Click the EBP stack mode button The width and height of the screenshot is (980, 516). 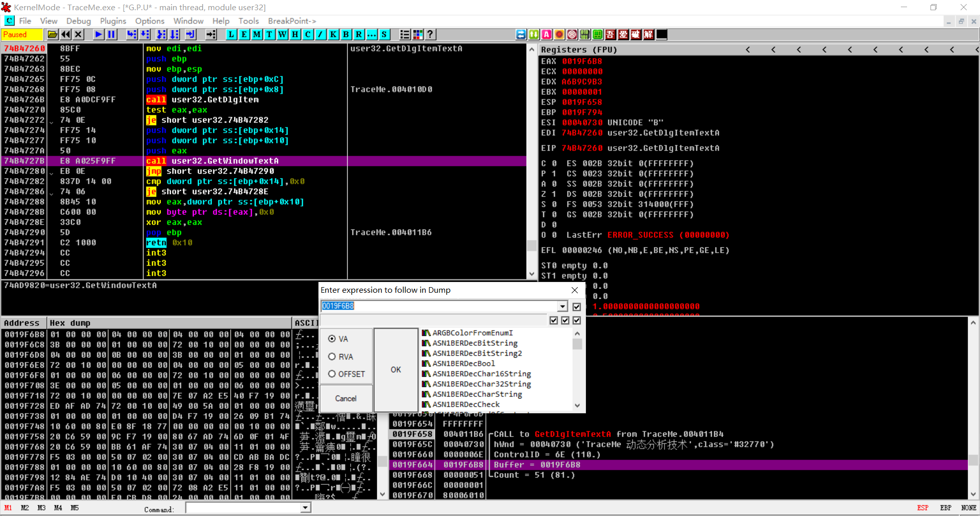click(946, 508)
